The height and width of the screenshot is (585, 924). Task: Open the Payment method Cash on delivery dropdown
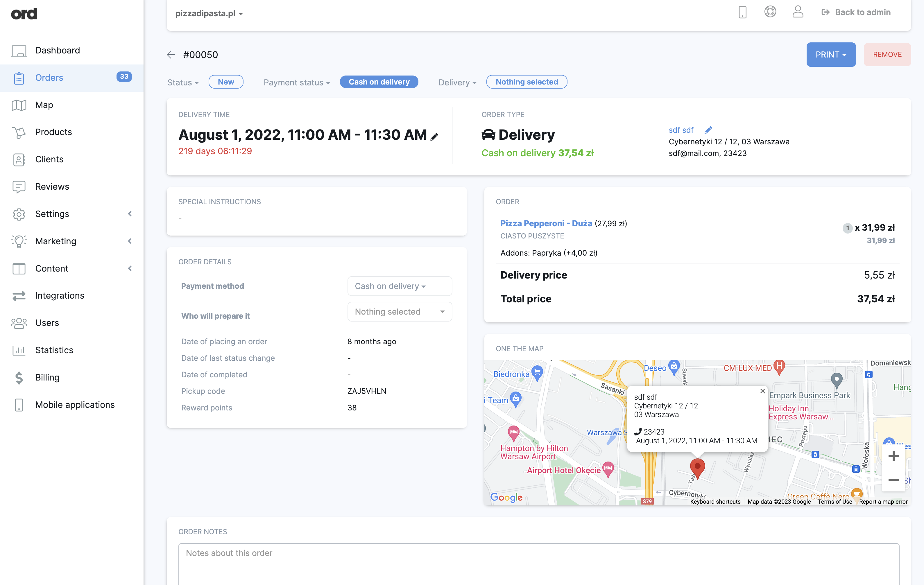(x=400, y=286)
